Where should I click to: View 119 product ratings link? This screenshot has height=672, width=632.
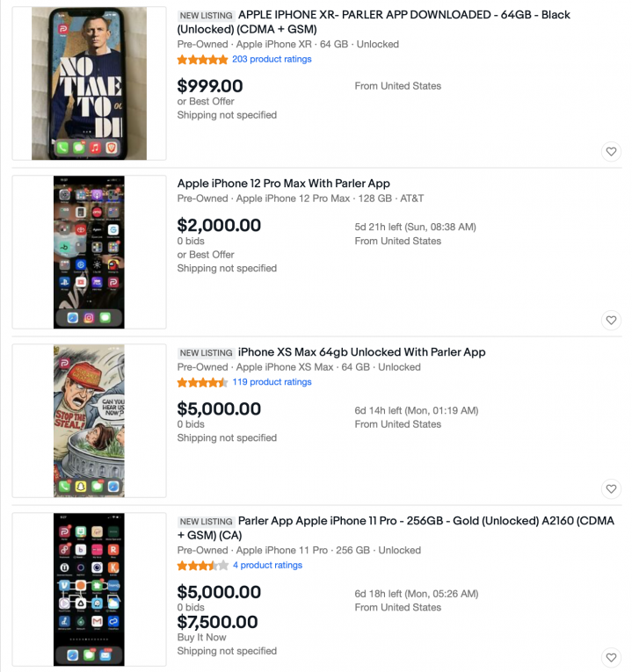coord(272,382)
